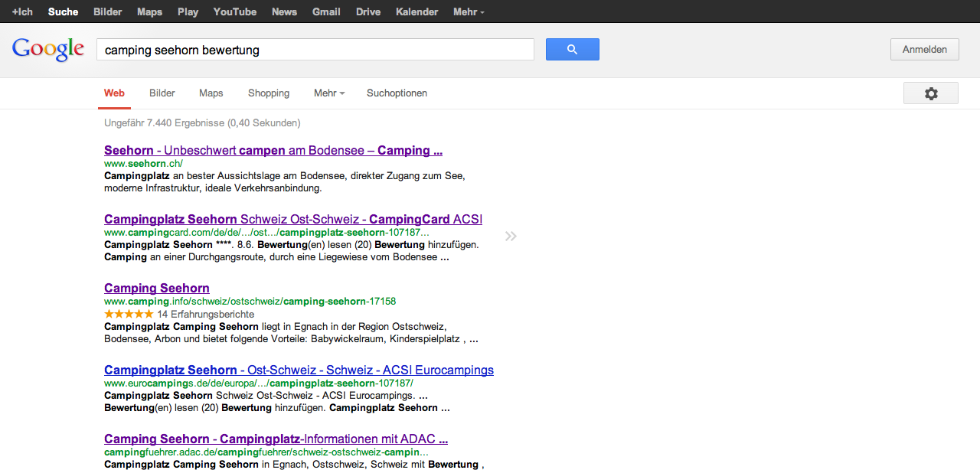This screenshot has height=470, width=980.
Task: Open the settings gear menu
Action: 930,93
